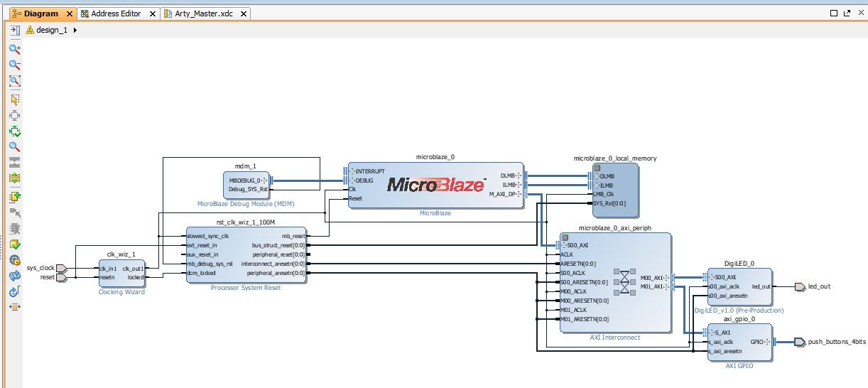Screen dimensions: 868x388
Task: Click the Make External icon
Action: tap(15, 212)
